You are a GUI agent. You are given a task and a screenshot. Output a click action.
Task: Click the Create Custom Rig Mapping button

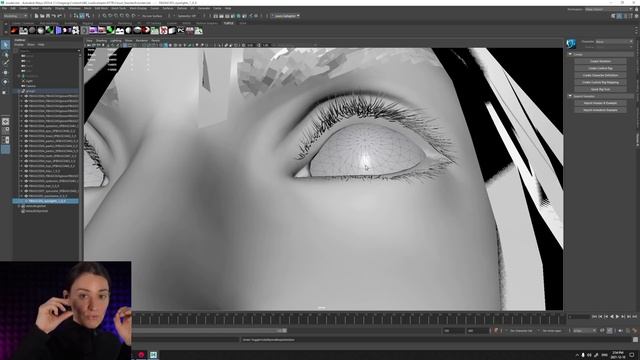[600, 82]
